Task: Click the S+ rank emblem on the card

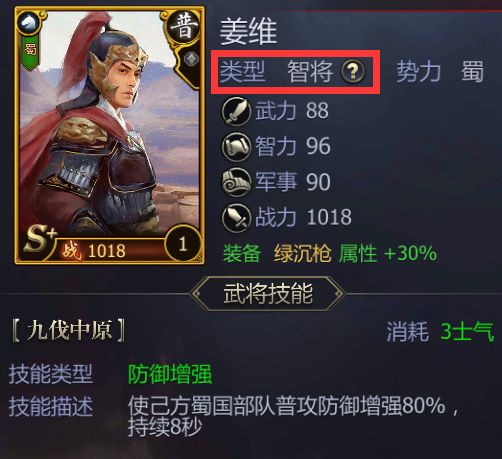Action: [x=39, y=239]
